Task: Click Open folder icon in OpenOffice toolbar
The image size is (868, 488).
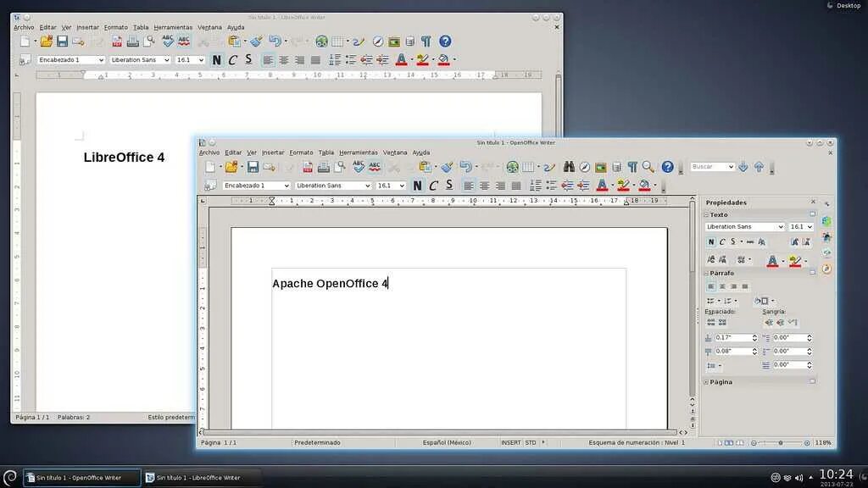Action: click(231, 167)
